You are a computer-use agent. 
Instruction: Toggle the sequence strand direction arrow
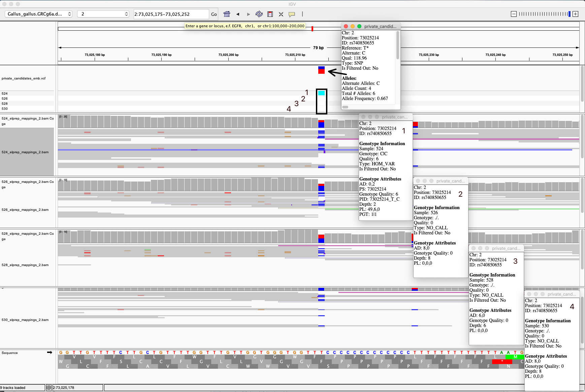click(x=50, y=353)
